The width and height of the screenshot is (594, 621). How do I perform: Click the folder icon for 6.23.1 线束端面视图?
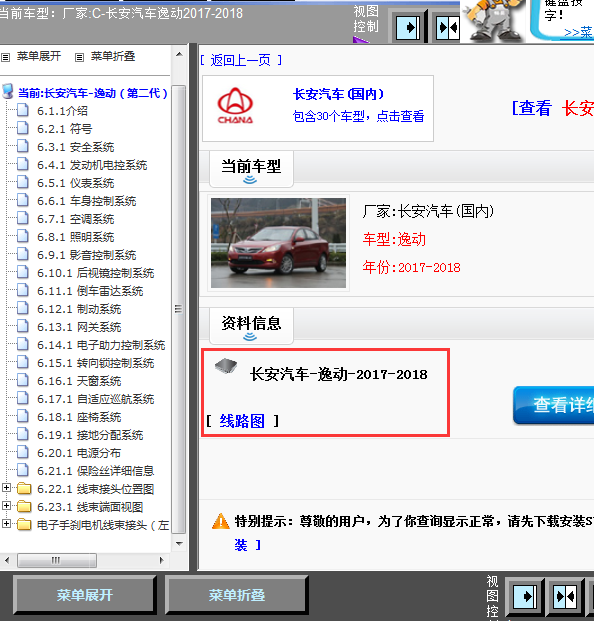point(24,507)
